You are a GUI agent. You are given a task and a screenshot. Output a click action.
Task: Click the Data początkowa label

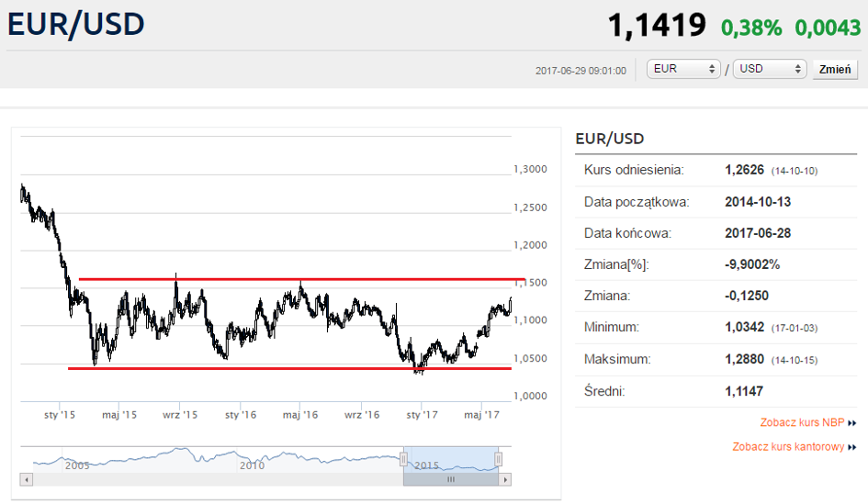coord(637,202)
